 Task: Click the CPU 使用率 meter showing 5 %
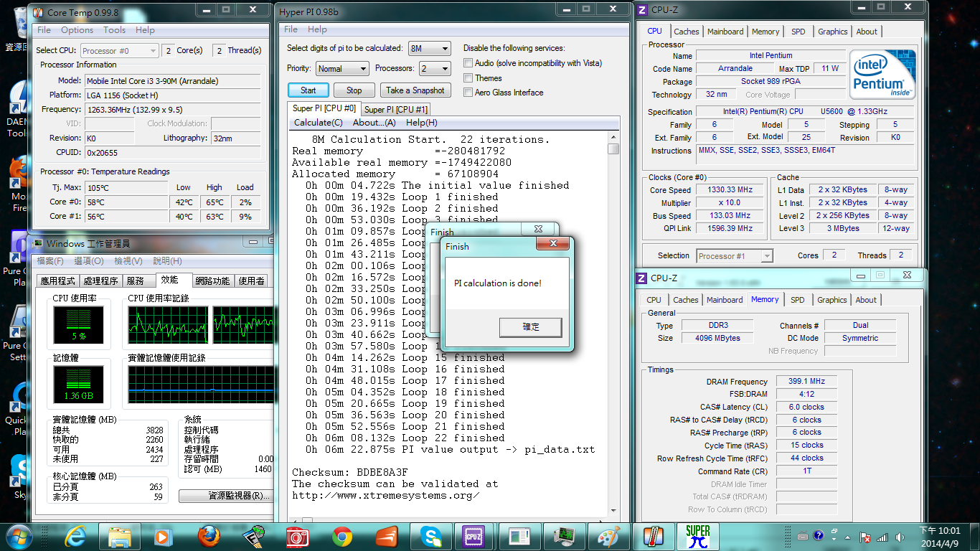[x=78, y=325]
